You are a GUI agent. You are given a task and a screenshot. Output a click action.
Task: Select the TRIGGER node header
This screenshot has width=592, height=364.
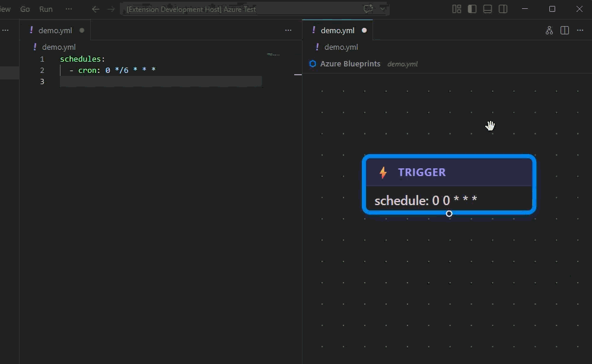pyautogui.click(x=449, y=173)
